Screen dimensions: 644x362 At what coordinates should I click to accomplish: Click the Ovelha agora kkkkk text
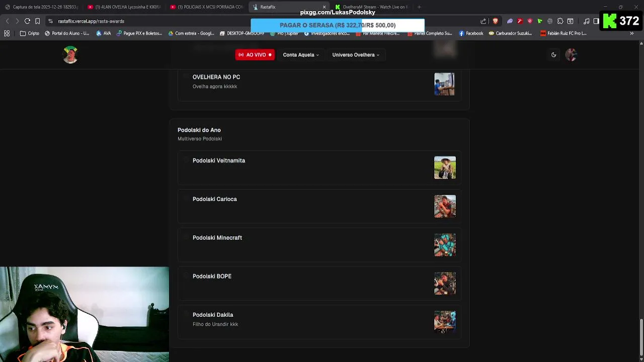pyautogui.click(x=215, y=86)
